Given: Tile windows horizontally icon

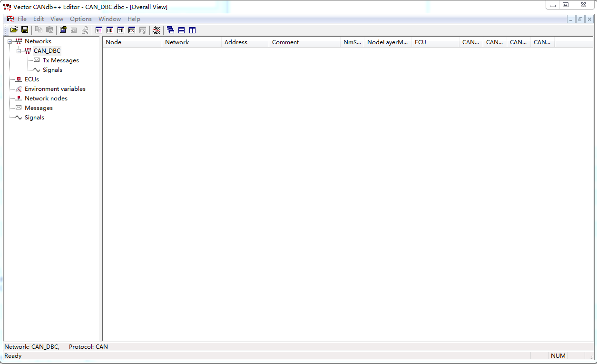Looking at the screenshot, I should [181, 30].
